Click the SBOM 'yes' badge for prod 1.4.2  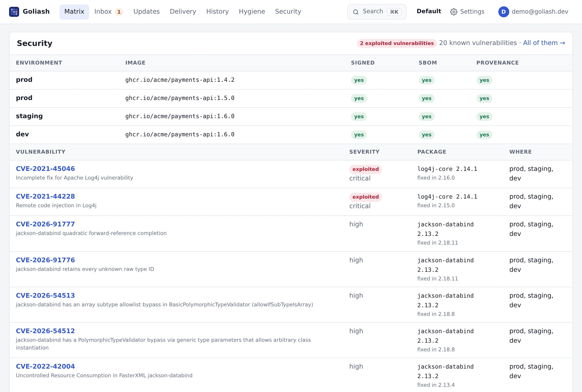point(426,80)
